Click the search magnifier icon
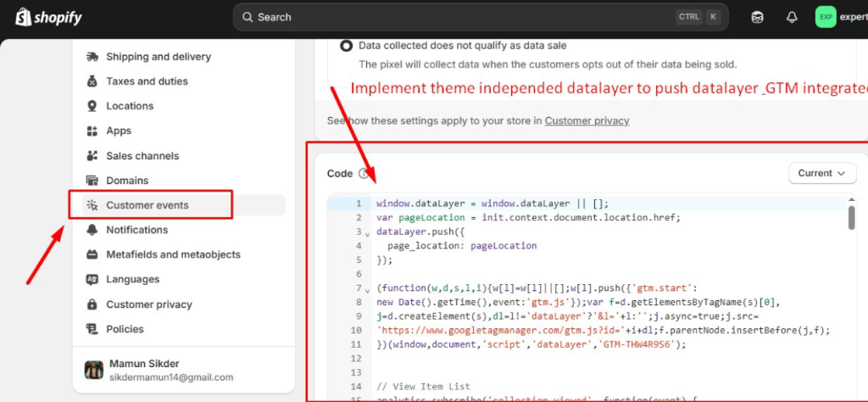Image resolution: width=868 pixels, height=402 pixels. (248, 17)
